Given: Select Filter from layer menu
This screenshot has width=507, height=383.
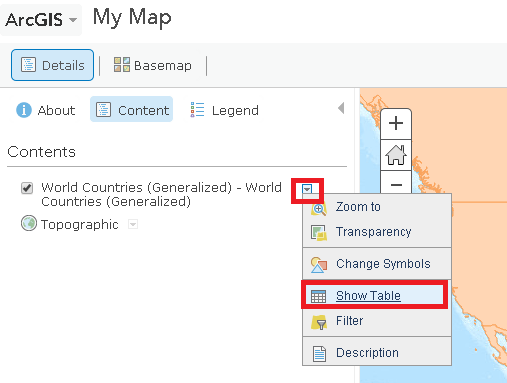Looking at the screenshot, I should pyautogui.click(x=377, y=321).
